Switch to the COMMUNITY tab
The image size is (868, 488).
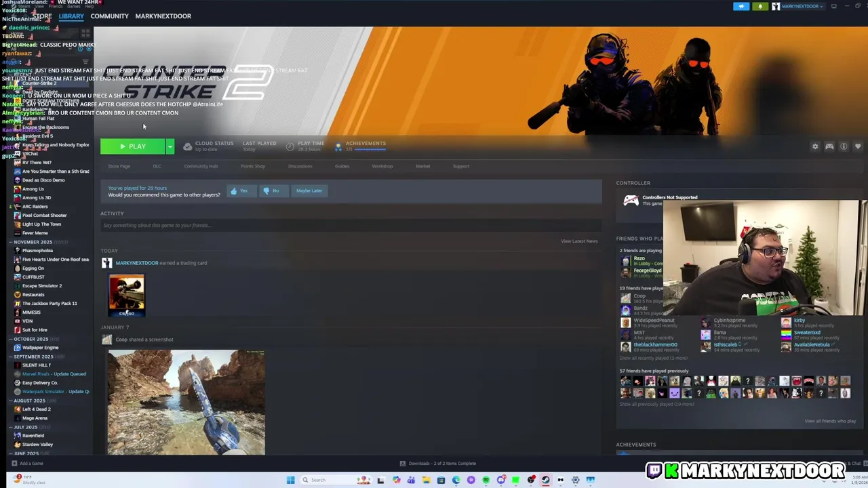109,16
